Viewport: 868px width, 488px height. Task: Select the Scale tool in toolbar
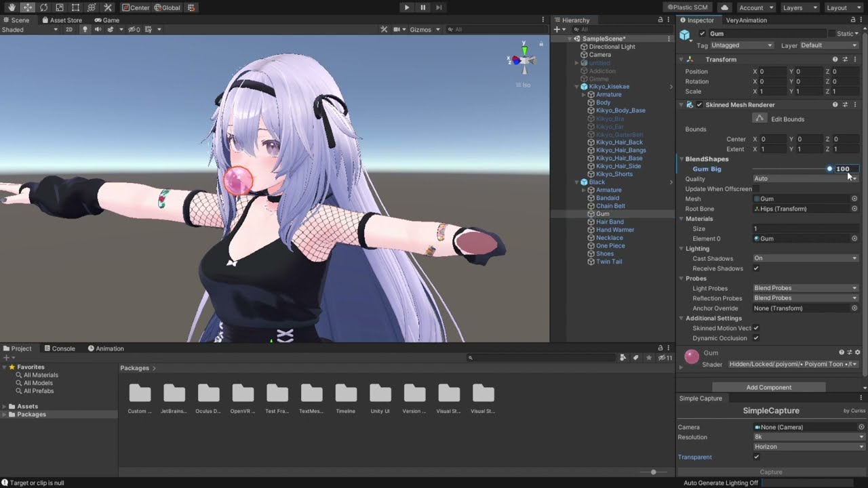tap(60, 7)
